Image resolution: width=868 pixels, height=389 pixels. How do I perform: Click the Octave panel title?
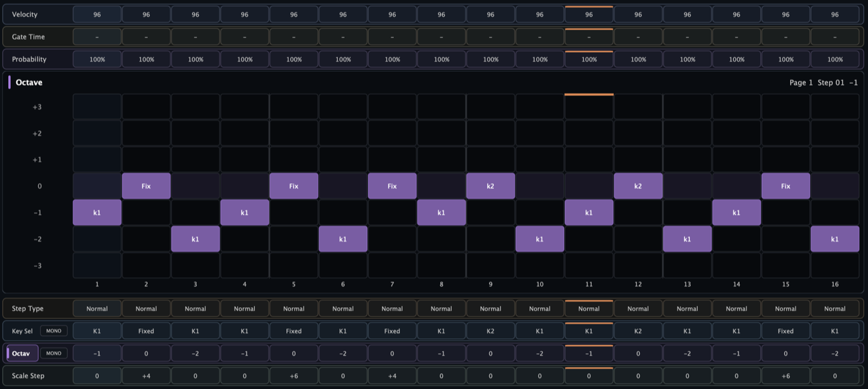coord(29,82)
